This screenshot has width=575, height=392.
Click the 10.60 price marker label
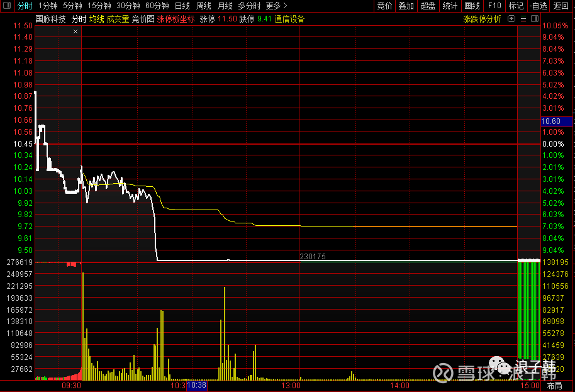coord(557,121)
